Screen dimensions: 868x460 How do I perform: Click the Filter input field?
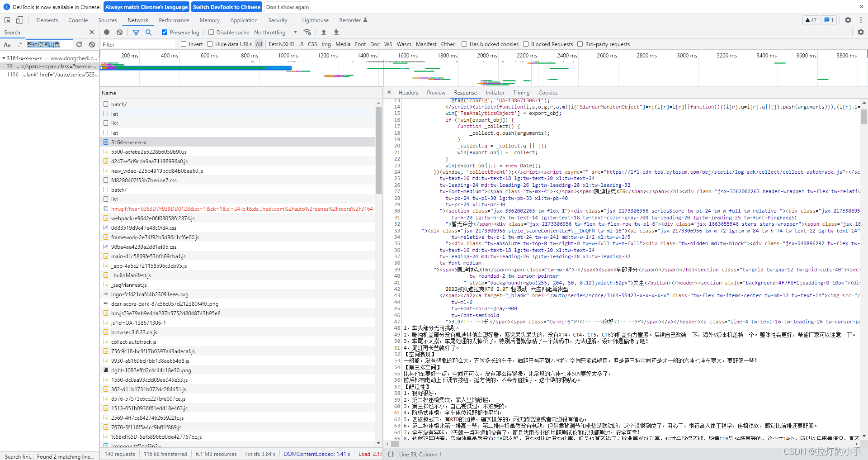point(137,44)
